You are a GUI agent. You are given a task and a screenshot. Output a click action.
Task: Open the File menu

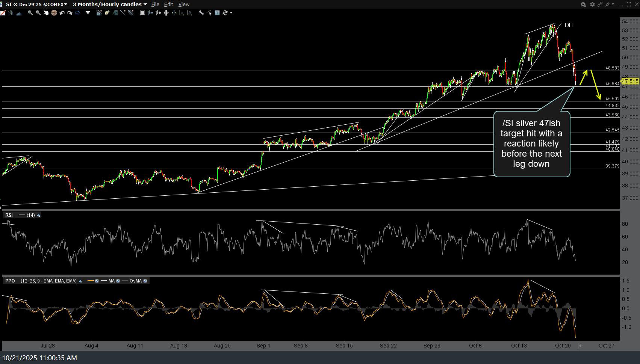pyautogui.click(x=155, y=4)
